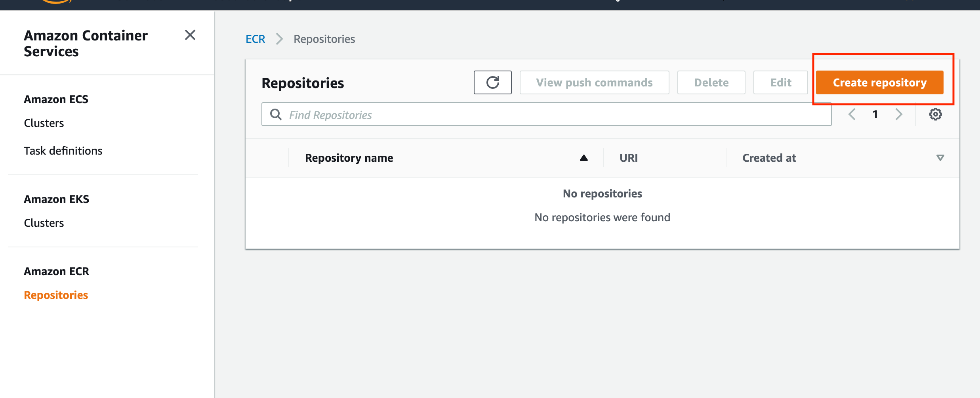This screenshot has height=398, width=980.
Task: Click the Repository name column header
Action: pos(349,158)
